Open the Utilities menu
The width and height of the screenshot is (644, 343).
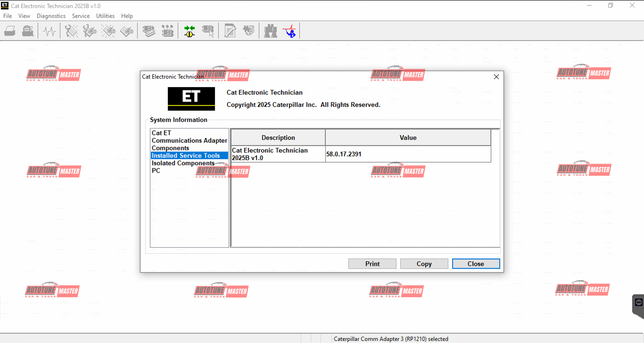(x=105, y=16)
